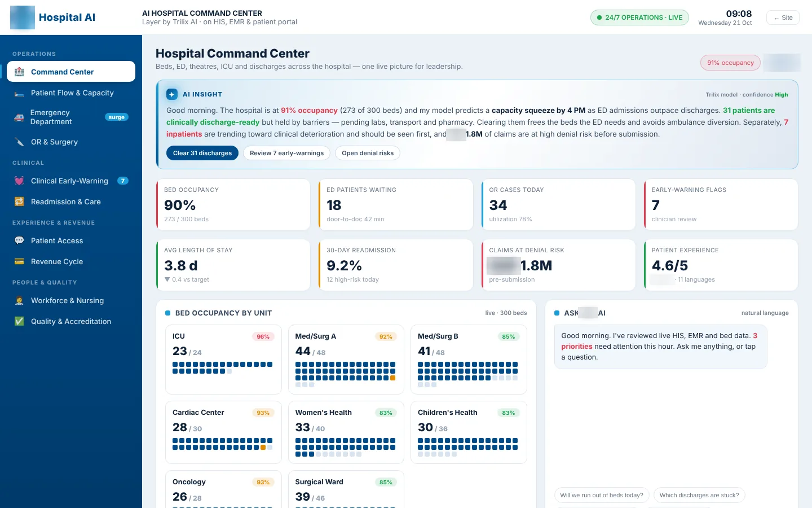812x508 pixels.
Task: Open the Avg Length of Stay card
Action: [x=233, y=265]
